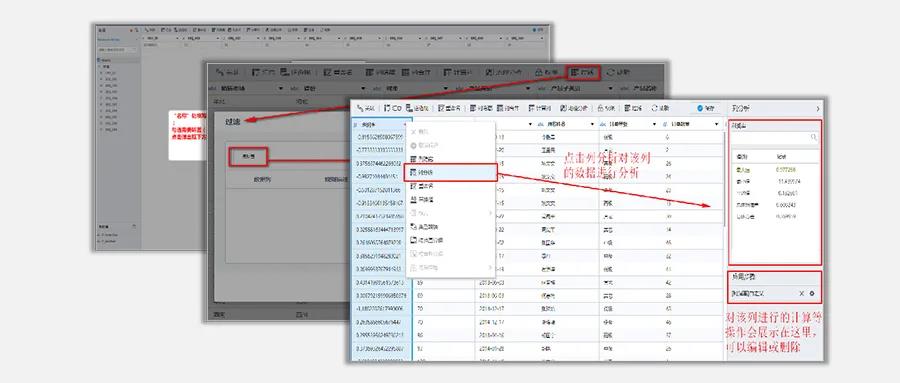Viewport: 900px width, 383px height.
Task: Open the last table column header's dropdown arrow
Action: [716, 124]
